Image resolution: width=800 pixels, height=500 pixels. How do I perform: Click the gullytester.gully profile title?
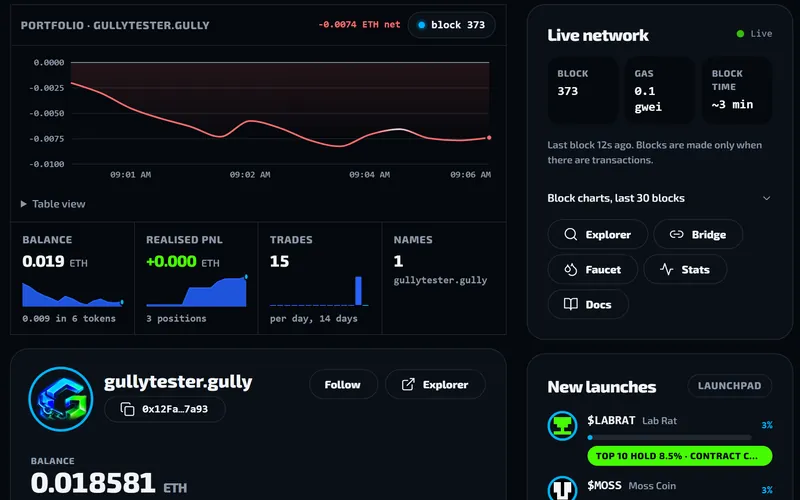(x=178, y=382)
